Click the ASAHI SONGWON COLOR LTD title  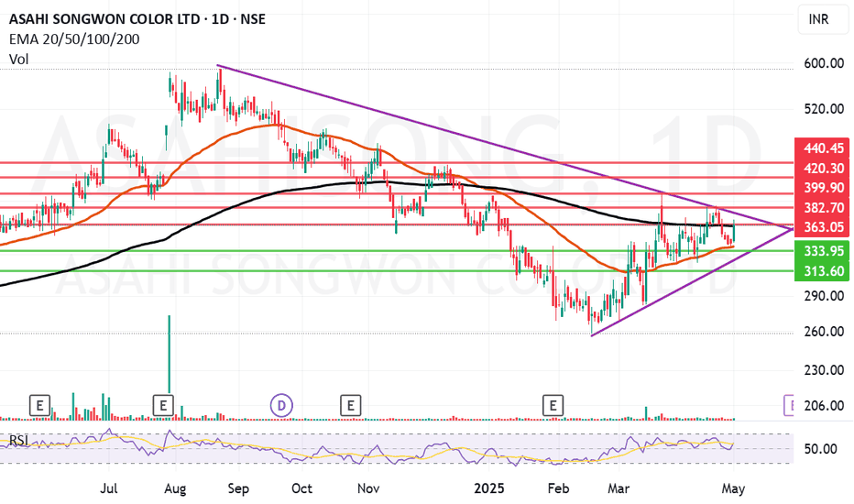click(x=137, y=19)
